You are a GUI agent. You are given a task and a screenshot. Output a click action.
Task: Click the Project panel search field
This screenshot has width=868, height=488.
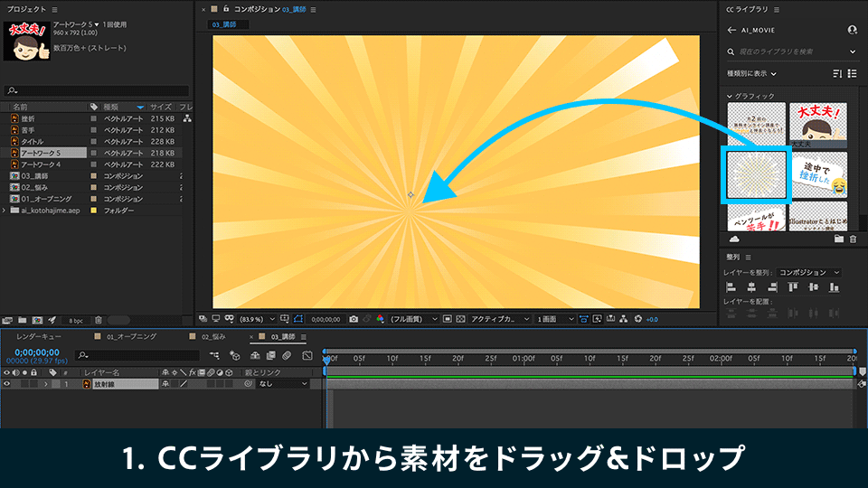97,90
